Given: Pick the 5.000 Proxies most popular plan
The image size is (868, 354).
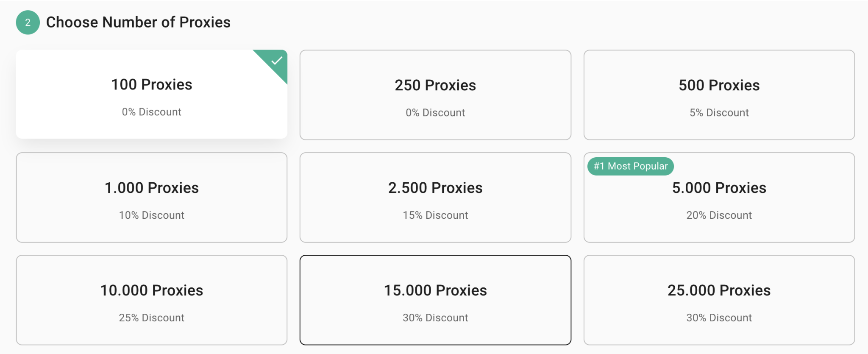Looking at the screenshot, I should pyautogui.click(x=719, y=197).
